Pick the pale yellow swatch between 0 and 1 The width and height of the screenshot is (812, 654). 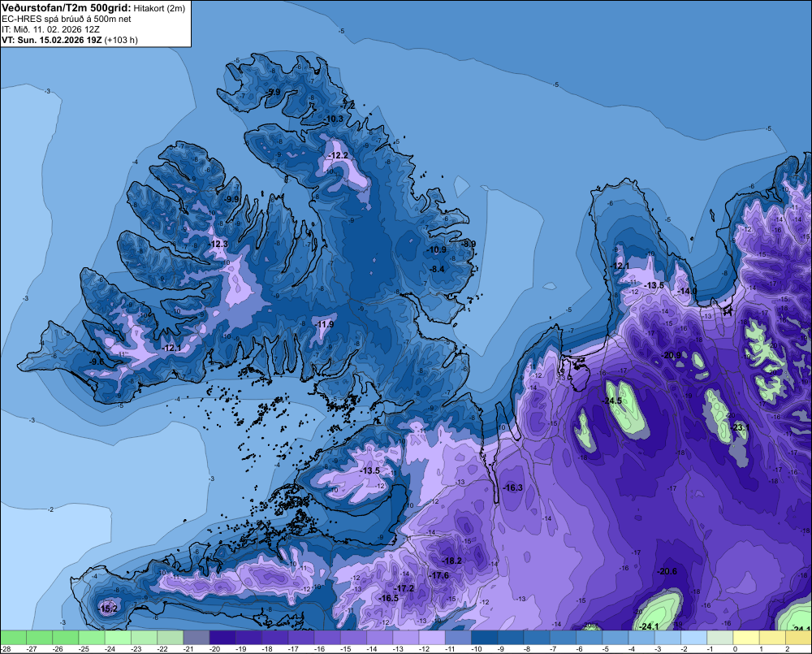tap(746, 638)
